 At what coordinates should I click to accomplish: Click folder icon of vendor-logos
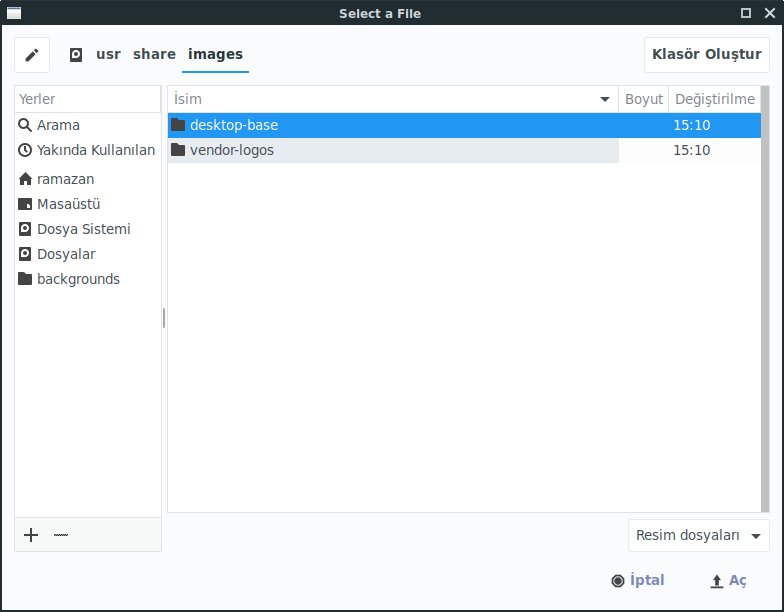[178, 150]
